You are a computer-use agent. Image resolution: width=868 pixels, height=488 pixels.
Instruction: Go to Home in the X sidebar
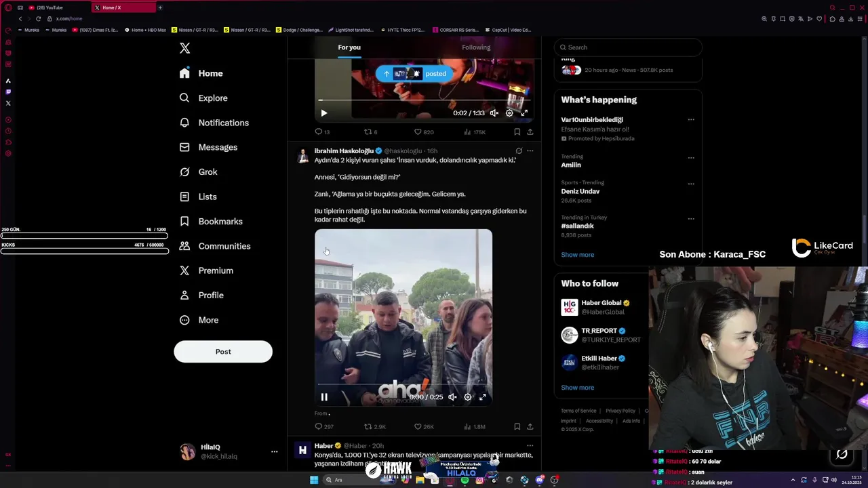(201, 73)
